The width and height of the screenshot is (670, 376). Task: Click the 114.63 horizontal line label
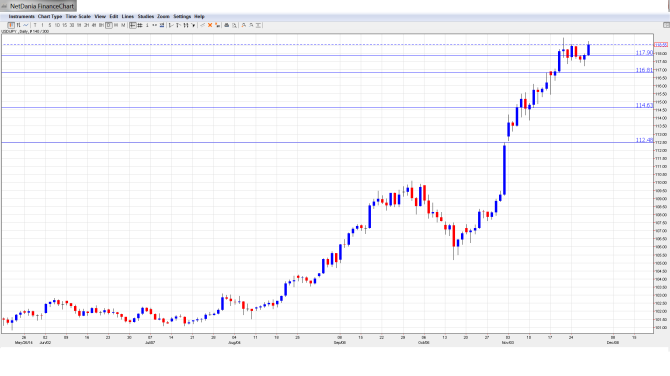tap(644, 105)
